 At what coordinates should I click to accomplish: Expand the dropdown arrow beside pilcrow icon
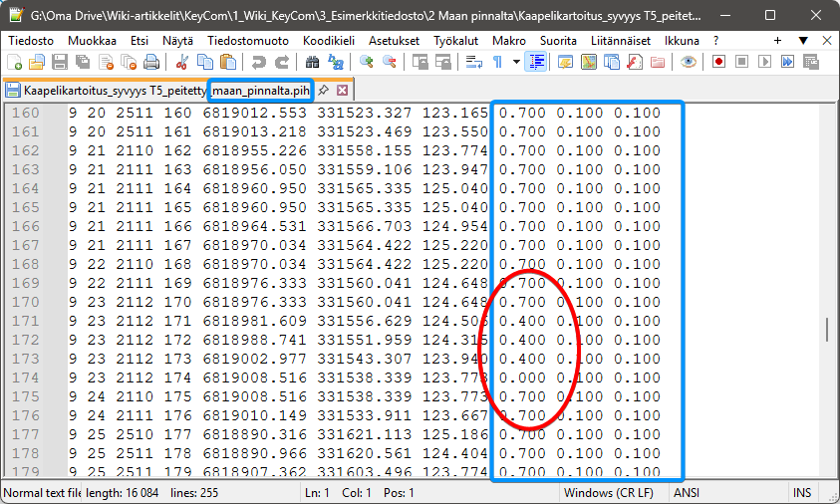[516, 62]
